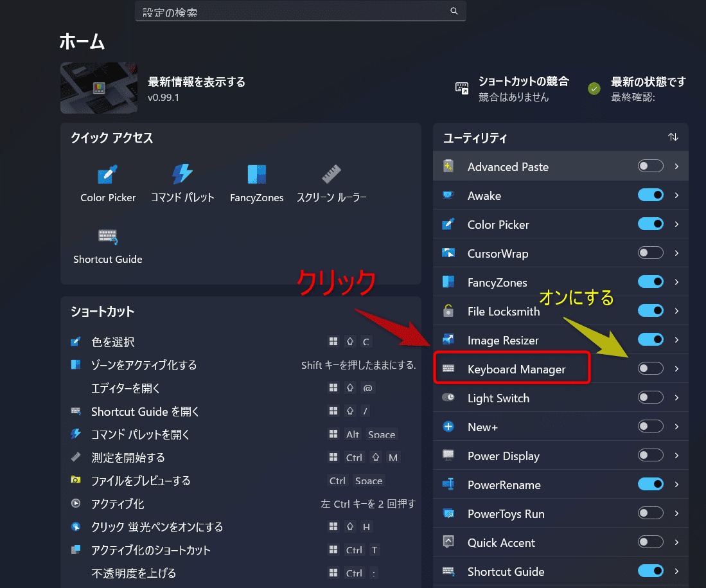Open Quick Accent chevron arrow
The image size is (706, 588).
click(x=676, y=542)
